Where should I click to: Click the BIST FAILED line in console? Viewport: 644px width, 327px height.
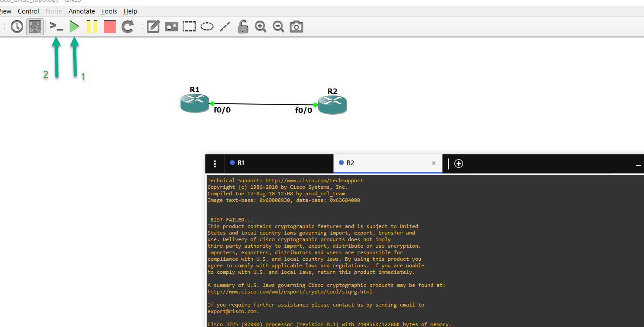(232, 220)
